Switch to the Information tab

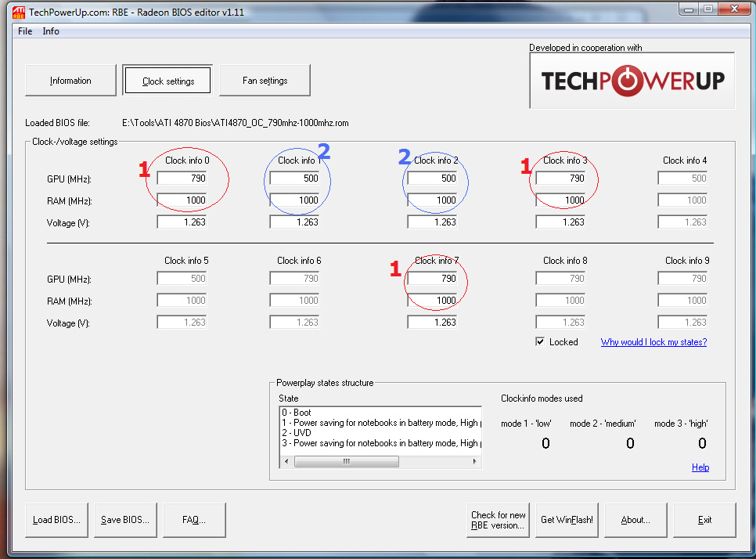70,81
